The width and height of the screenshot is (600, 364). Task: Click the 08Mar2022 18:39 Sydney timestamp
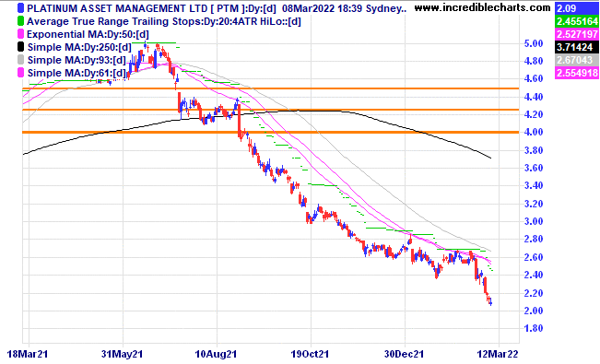tap(345, 8)
